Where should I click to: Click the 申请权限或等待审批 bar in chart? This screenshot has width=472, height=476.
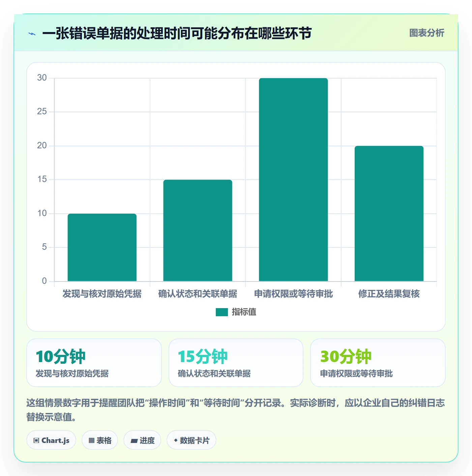tap(293, 179)
